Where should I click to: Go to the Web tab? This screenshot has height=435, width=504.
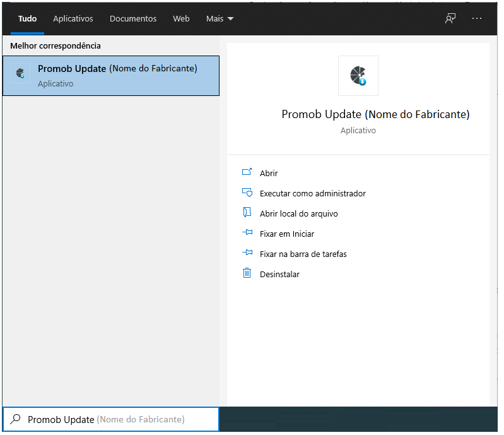click(181, 19)
